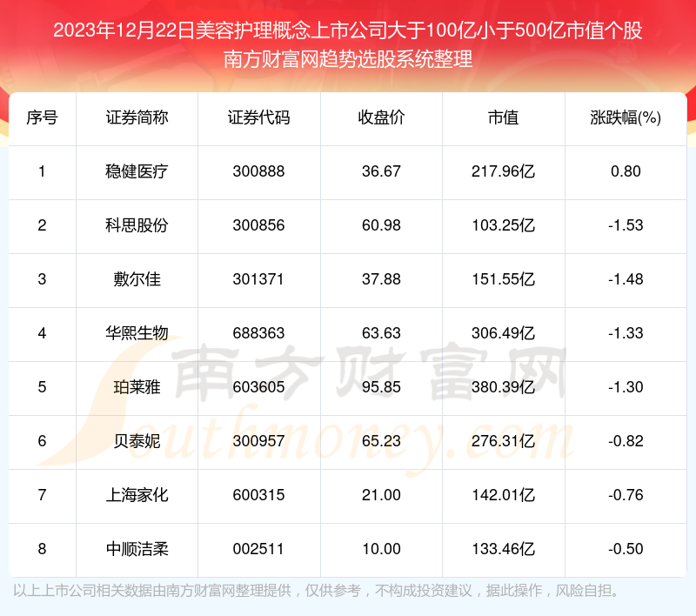Select the stock name 珀莱雅
This screenshot has height=616, width=696.
click(137, 387)
